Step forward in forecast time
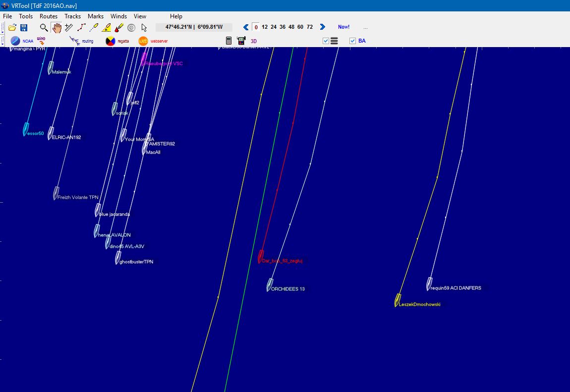 pyautogui.click(x=322, y=27)
